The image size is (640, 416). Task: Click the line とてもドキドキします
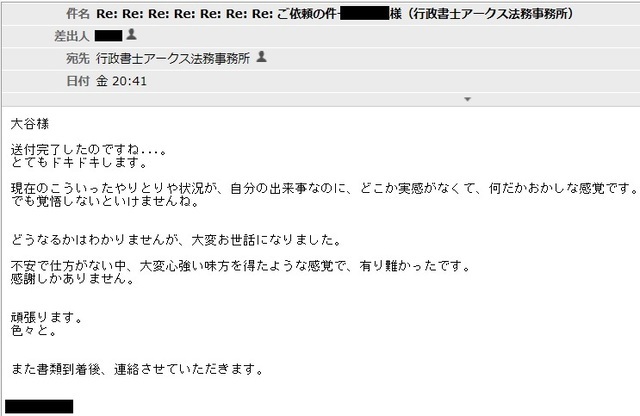point(79,162)
